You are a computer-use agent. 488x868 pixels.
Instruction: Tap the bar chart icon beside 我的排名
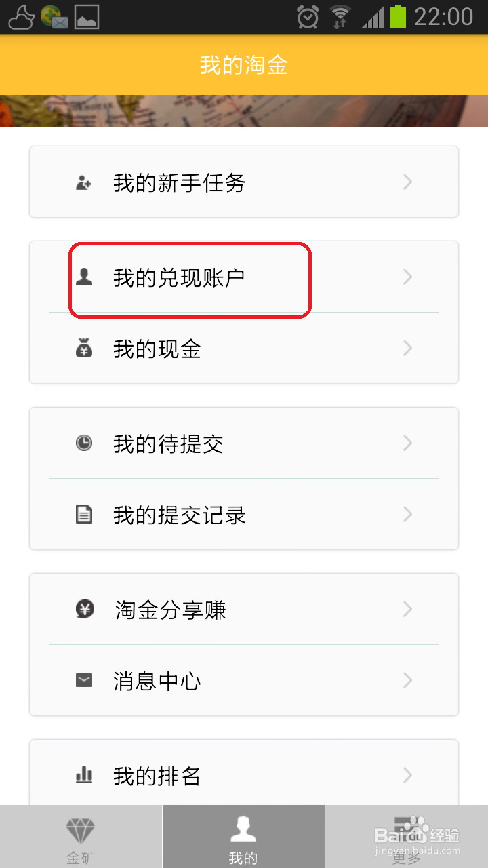[x=84, y=775]
